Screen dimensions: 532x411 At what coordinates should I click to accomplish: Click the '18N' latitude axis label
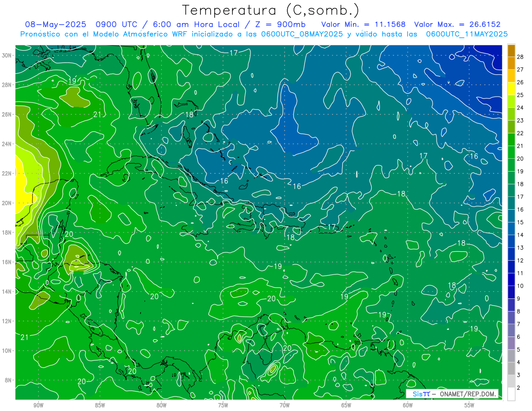[7, 232]
